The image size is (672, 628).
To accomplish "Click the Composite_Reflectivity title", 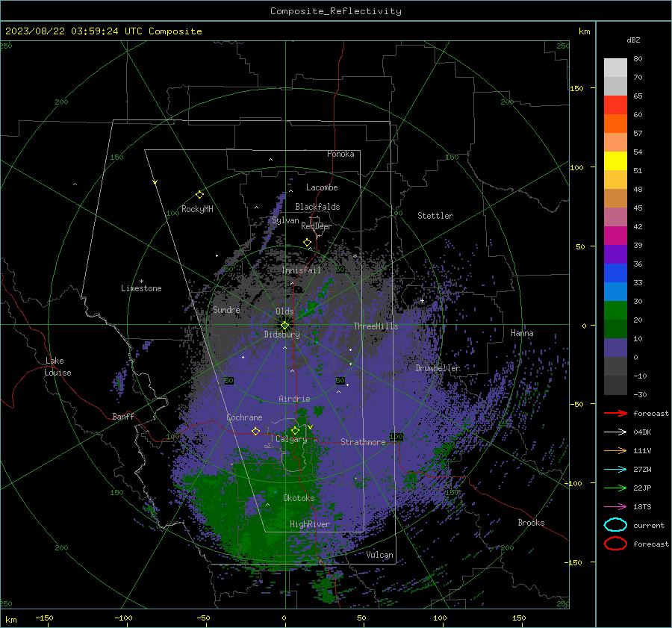I will (x=336, y=11).
